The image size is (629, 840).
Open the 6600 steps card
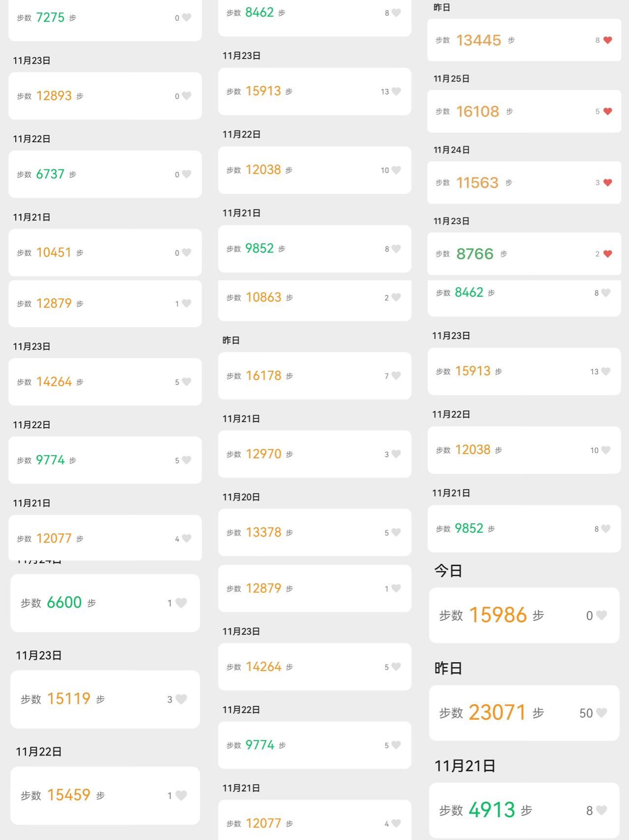(x=105, y=603)
